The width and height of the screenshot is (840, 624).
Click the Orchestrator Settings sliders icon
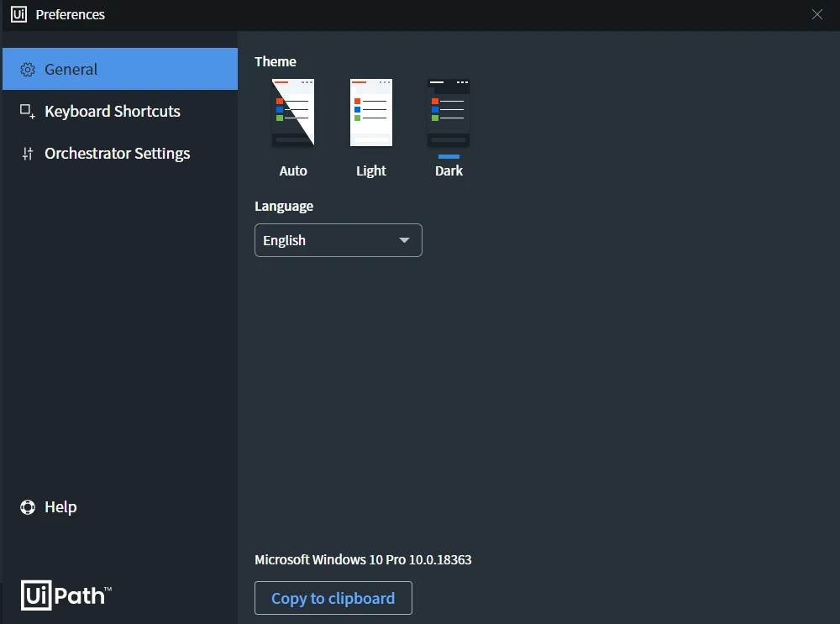tap(28, 154)
